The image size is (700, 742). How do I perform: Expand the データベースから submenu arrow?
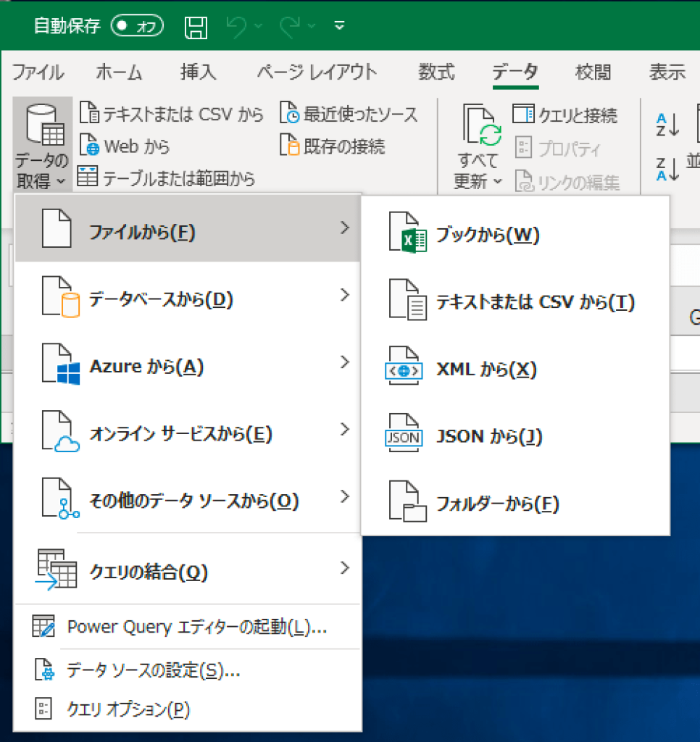tap(344, 296)
